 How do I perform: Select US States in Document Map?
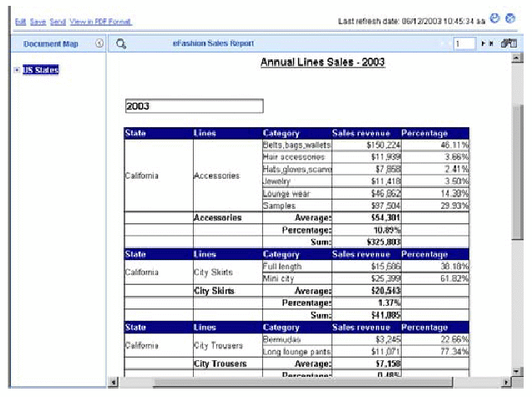click(x=41, y=70)
